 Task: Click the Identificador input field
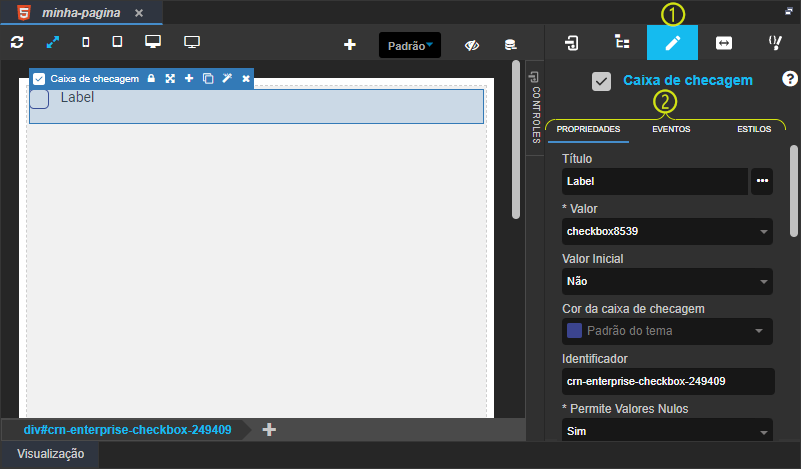(x=668, y=381)
